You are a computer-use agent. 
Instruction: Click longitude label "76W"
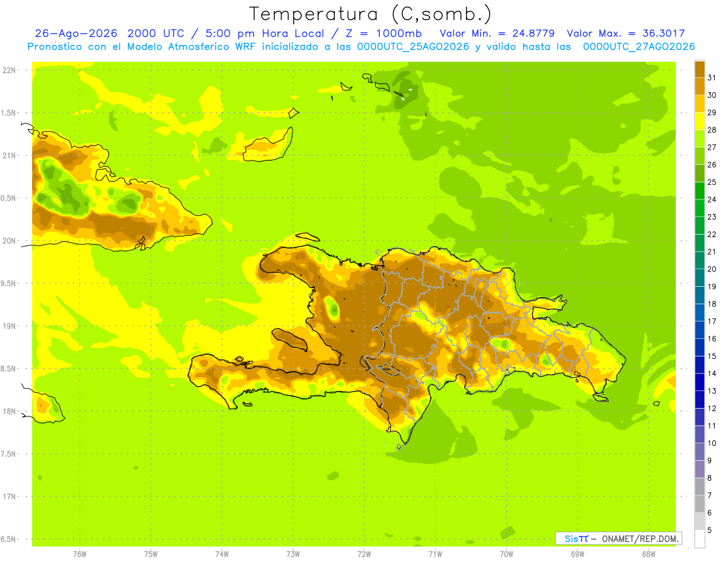pos(79,554)
